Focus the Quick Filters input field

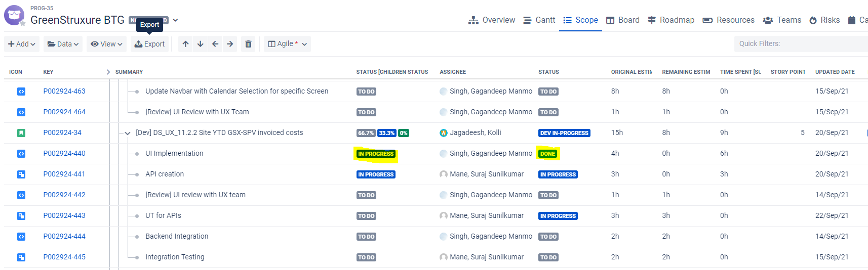(801, 43)
